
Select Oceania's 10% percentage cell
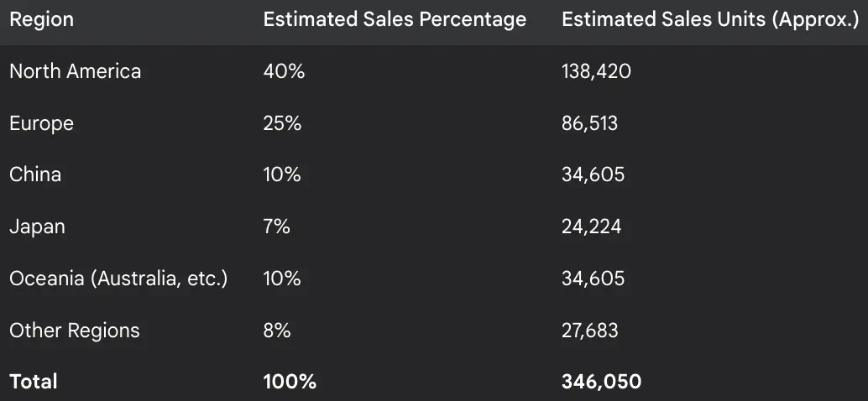click(282, 279)
